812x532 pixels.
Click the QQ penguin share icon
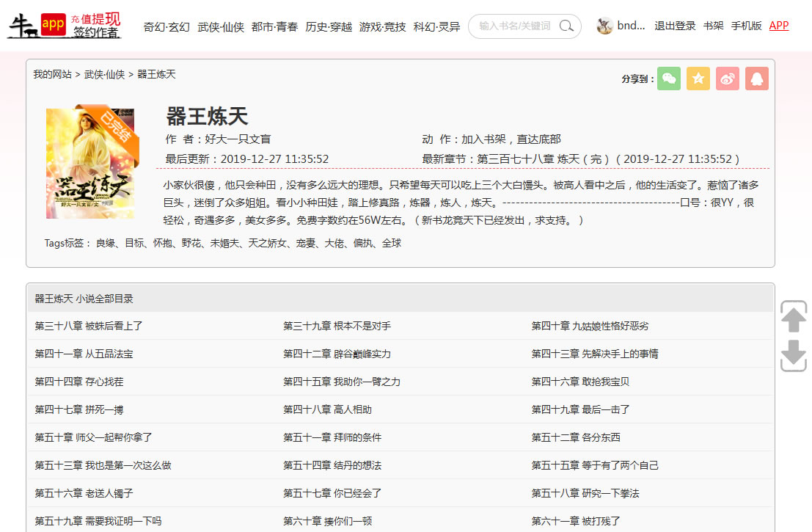coord(757,79)
